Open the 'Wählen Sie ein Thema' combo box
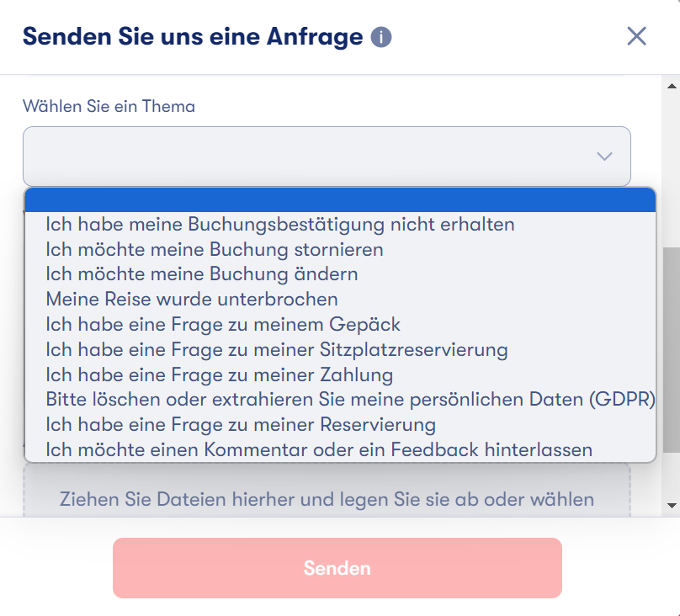This screenshot has width=680, height=616. pos(327,157)
